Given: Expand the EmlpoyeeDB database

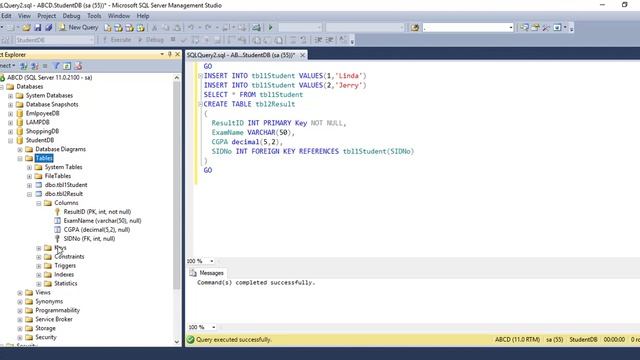Looking at the screenshot, I should (x=11, y=114).
